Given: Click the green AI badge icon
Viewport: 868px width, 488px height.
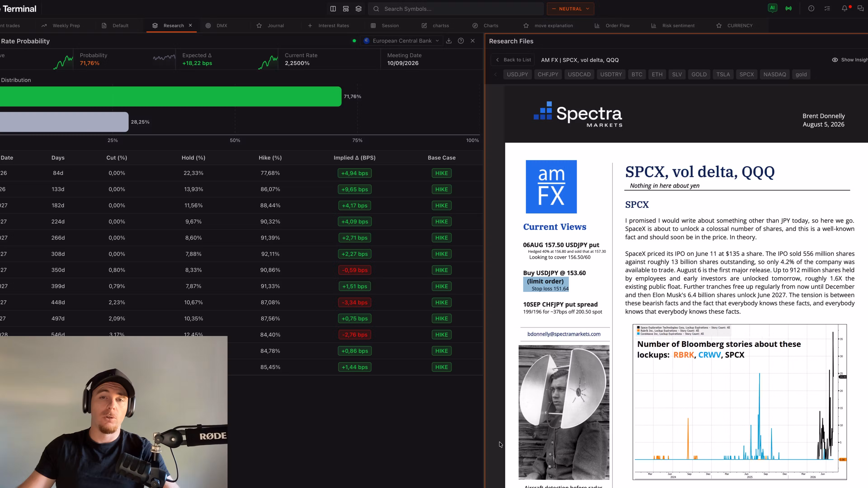Looking at the screenshot, I should tap(772, 8).
